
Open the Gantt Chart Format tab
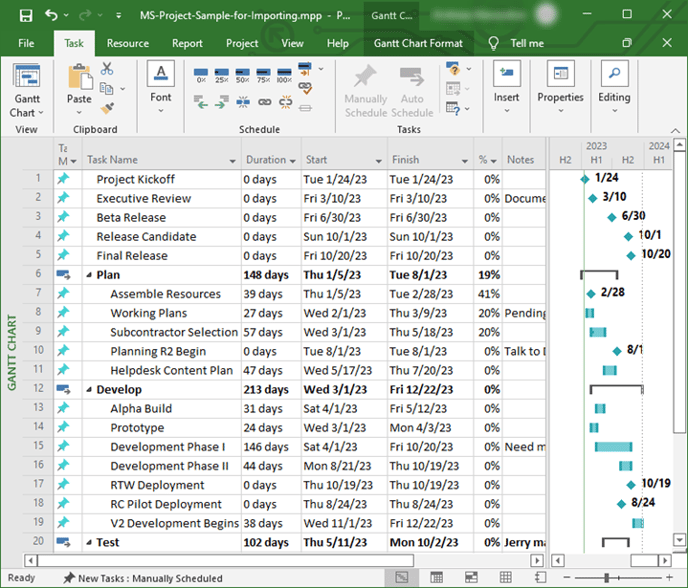[x=418, y=43]
